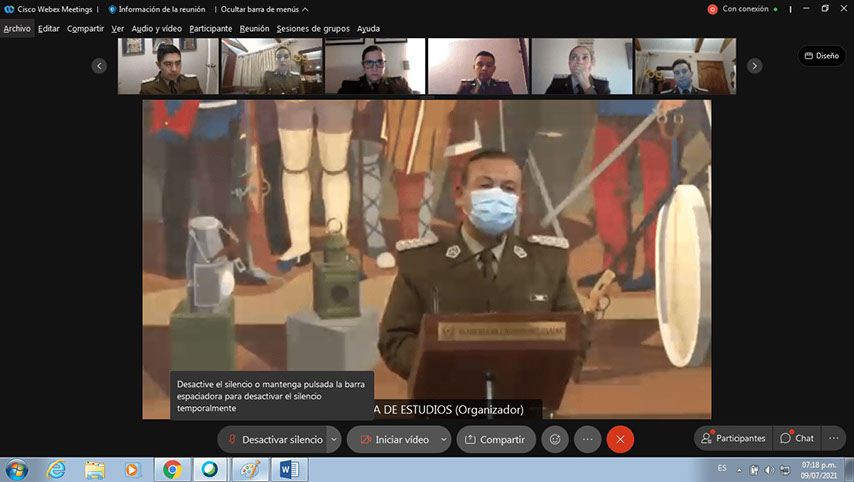The image size is (854, 482).
Task: Open the Sesiones de grupos menu
Action: click(313, 29)
